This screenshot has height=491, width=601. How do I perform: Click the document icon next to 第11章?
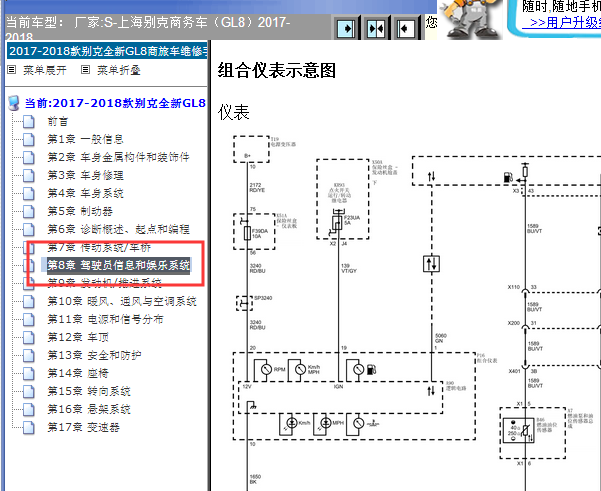(29, 320)
